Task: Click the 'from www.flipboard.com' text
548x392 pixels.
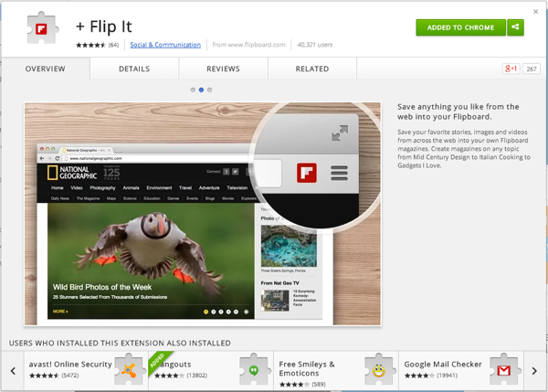Action: (248, 45)
